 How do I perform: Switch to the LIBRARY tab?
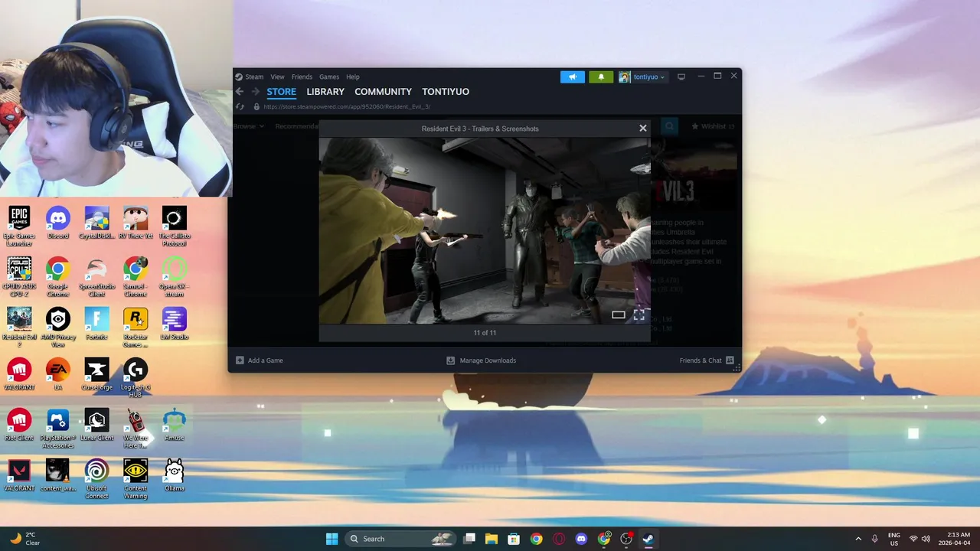(325, 92)
